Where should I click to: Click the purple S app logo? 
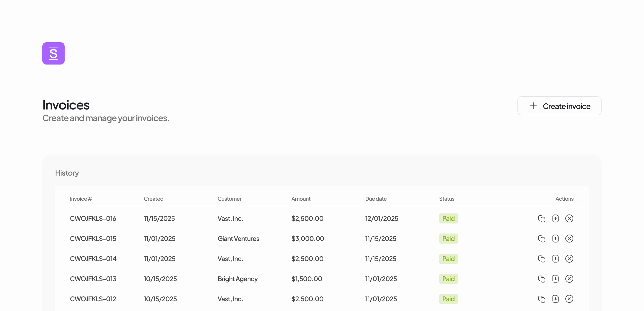(53, 53)
